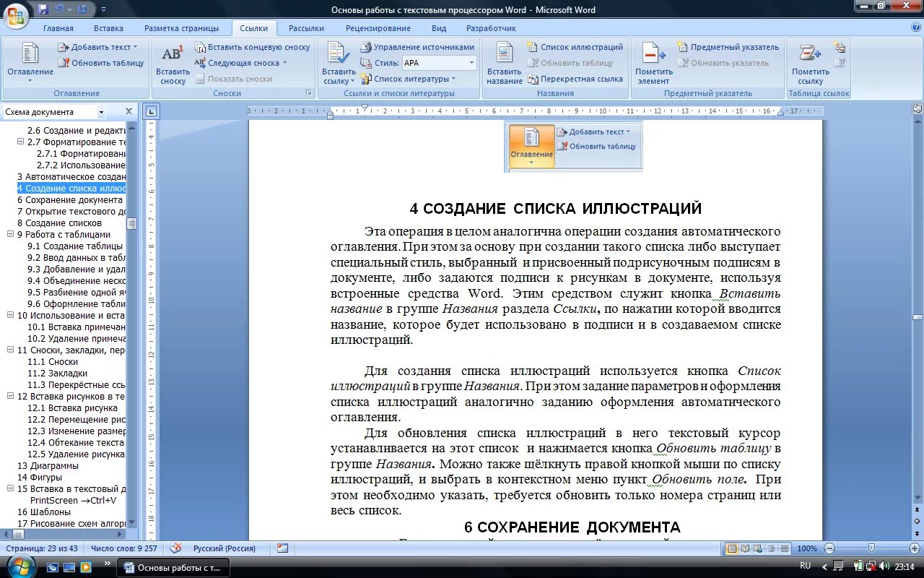This screenshot has height=578, width=924.
Task: Open the Оглавление table of contents gallery
Action: tap(30, 63)
